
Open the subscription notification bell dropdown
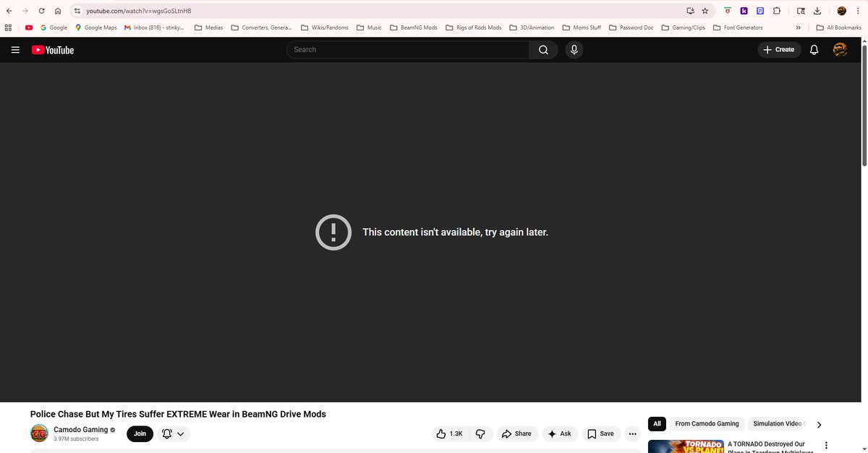coord(173,433)
